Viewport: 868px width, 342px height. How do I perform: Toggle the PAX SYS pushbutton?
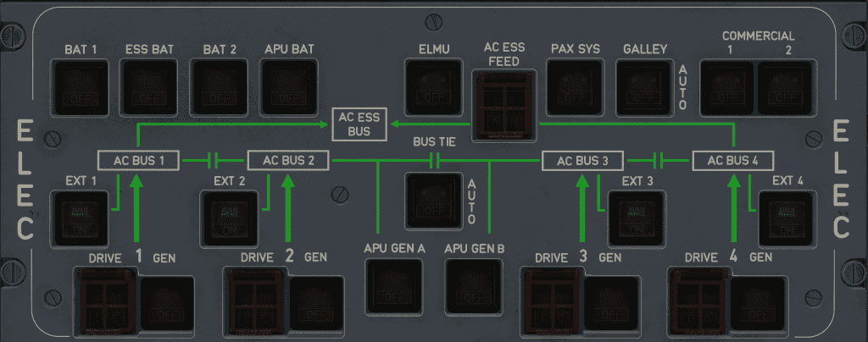tap(574, 88)
